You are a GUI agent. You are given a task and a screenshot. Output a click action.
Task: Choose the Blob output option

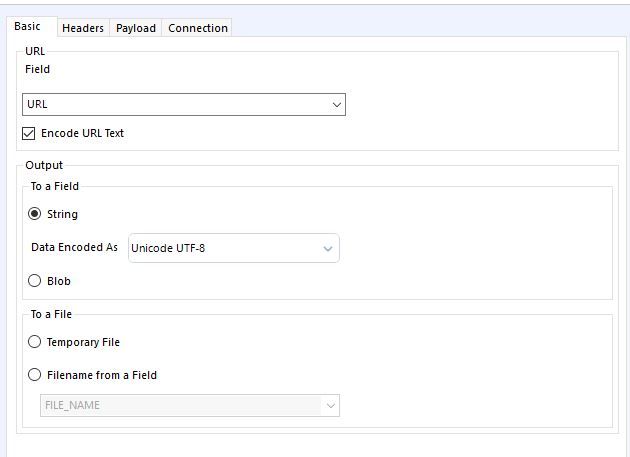click(x=35, y=281)
